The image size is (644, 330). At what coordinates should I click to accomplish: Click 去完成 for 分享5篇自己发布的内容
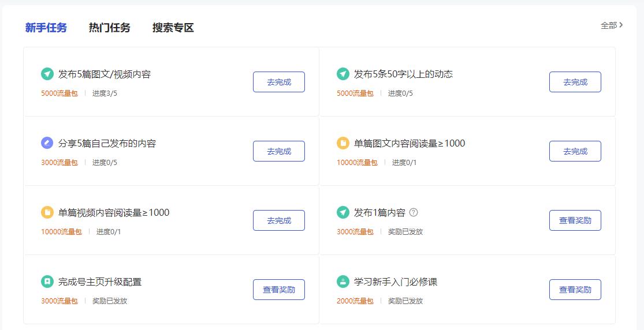(279, 151)
